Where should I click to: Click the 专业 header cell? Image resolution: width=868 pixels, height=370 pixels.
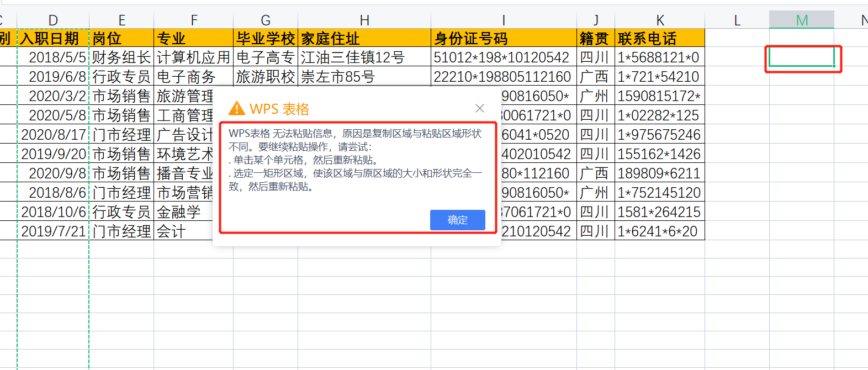(194, 38)
